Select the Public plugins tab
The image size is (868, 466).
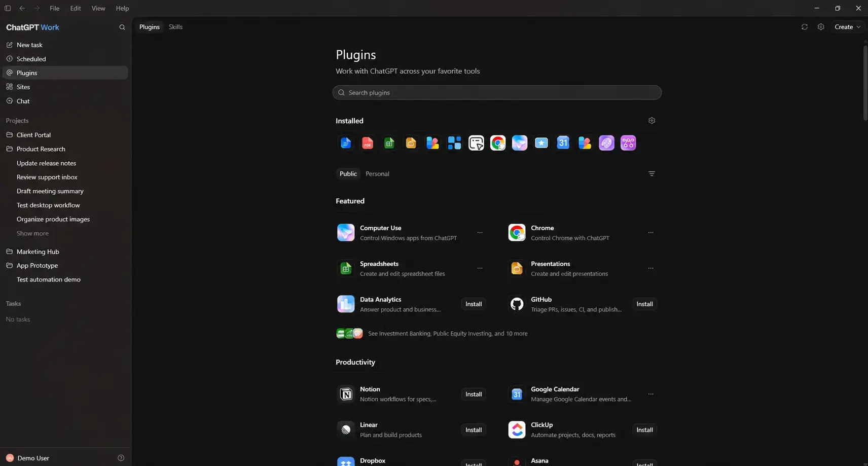348,173
